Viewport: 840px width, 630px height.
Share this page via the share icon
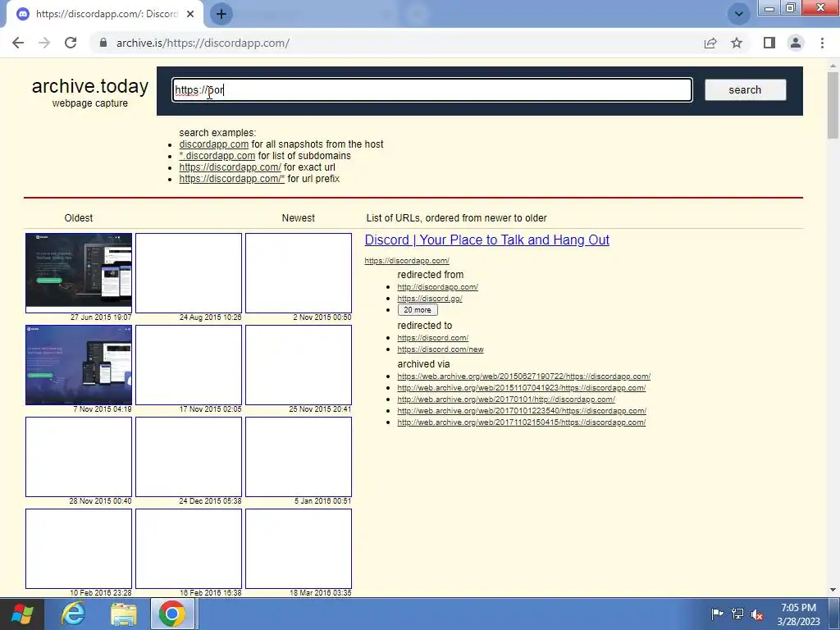(710, 43)
